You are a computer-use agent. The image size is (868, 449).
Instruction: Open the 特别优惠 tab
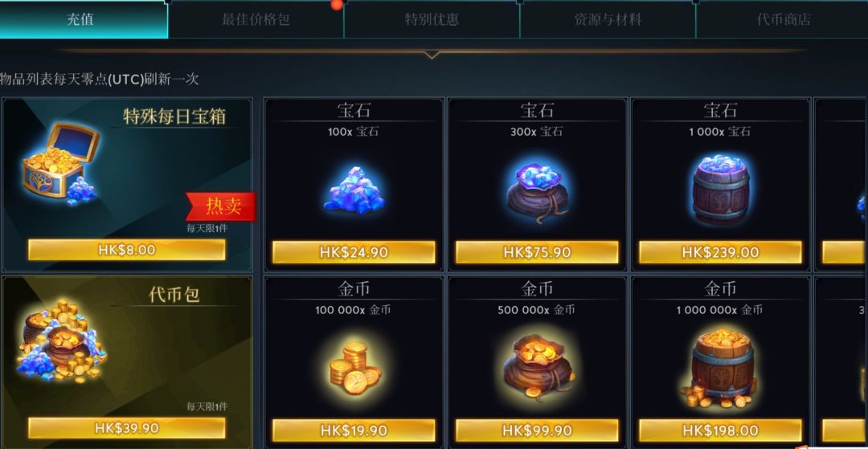coord(432,20)
